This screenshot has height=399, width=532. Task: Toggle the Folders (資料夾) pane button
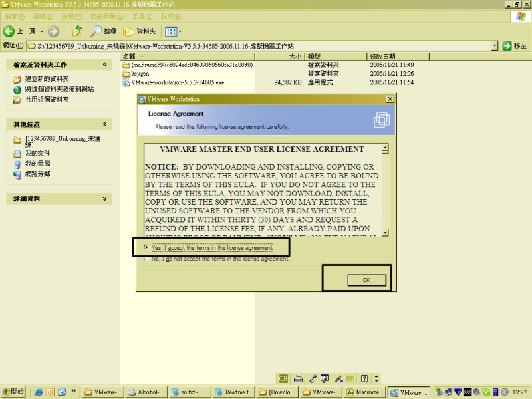tap(140, 31)
